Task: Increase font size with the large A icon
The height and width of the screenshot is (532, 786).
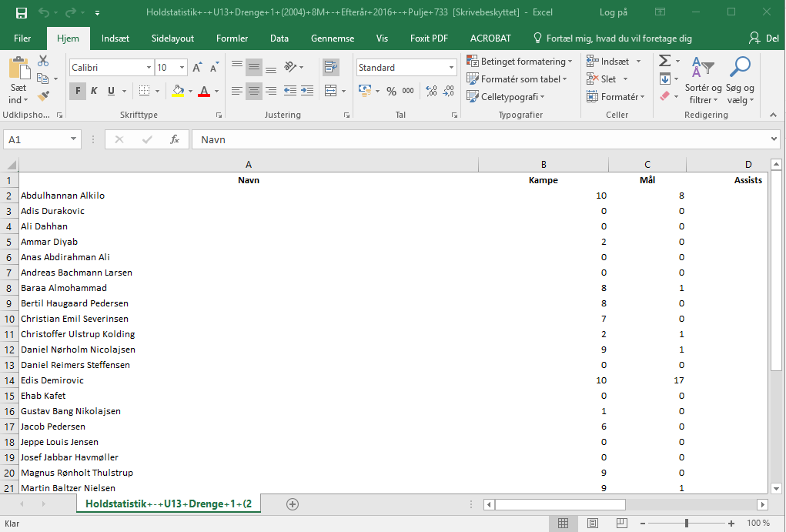Action: point(197,68)
